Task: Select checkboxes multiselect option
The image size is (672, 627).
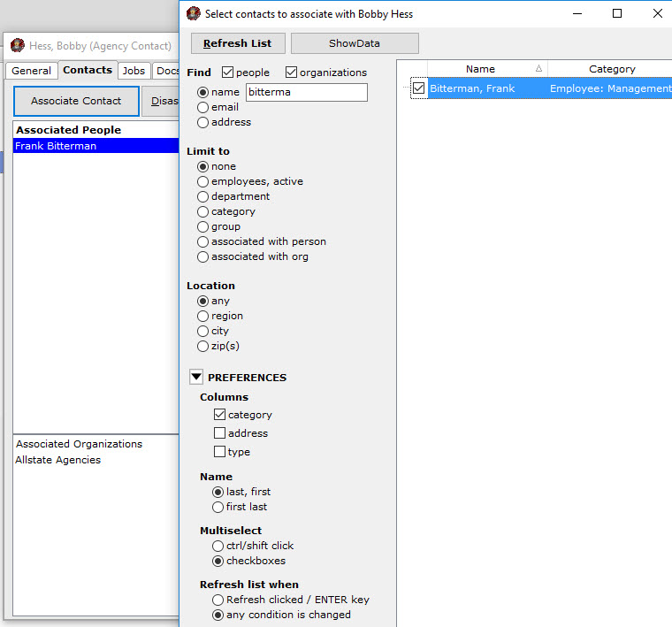Action: tap(218, 561)
